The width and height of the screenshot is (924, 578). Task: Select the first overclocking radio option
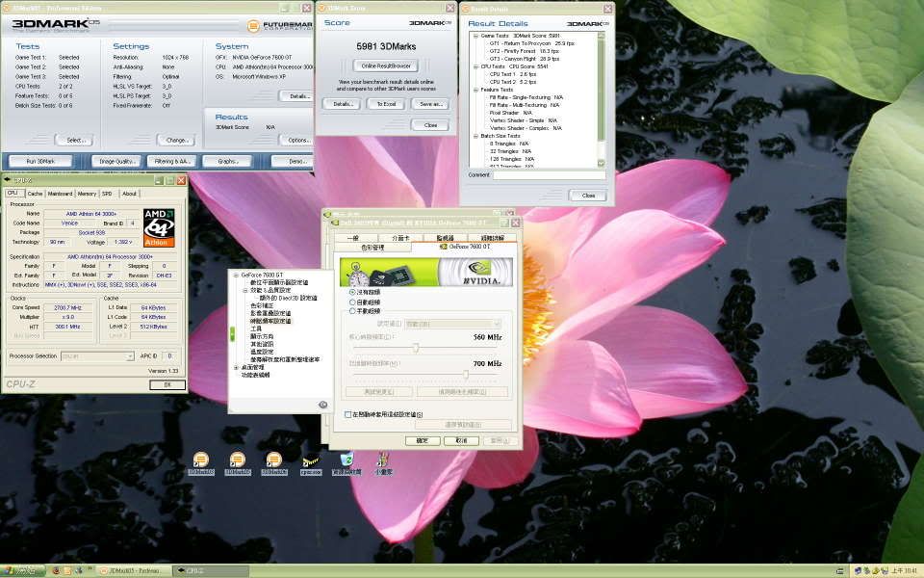[352, 291]
